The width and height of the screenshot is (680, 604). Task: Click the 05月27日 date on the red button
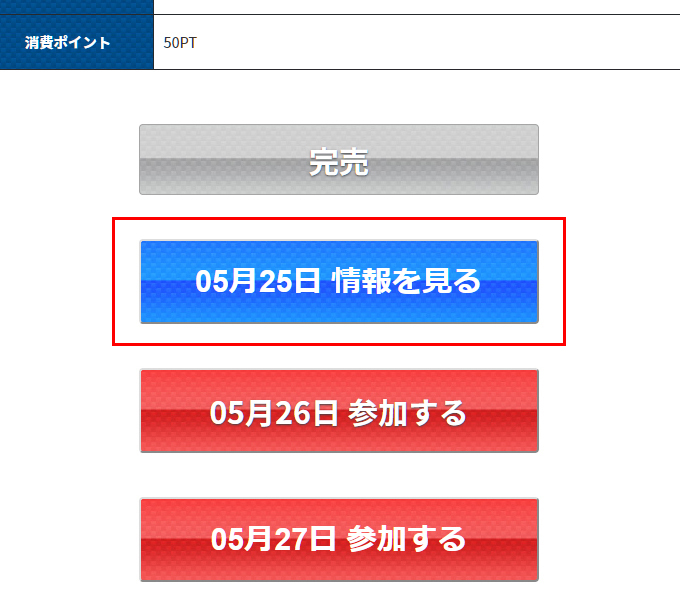(273, 539)
